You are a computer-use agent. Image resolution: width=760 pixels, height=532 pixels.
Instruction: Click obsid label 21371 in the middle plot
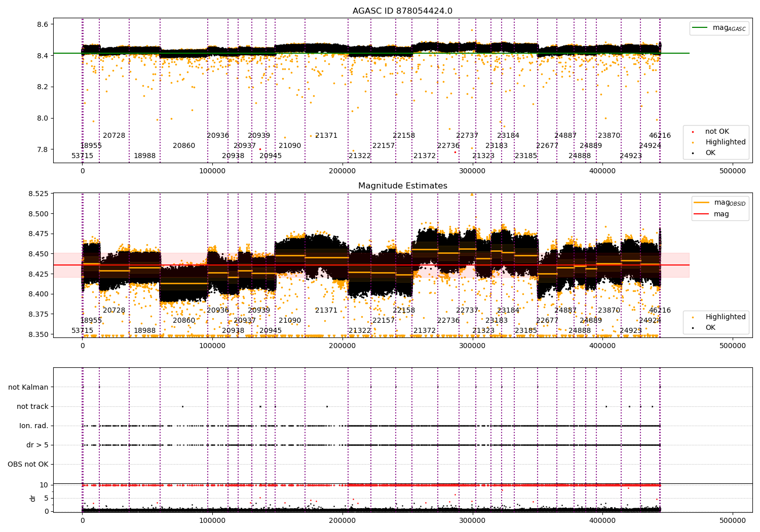click(326, 310)
